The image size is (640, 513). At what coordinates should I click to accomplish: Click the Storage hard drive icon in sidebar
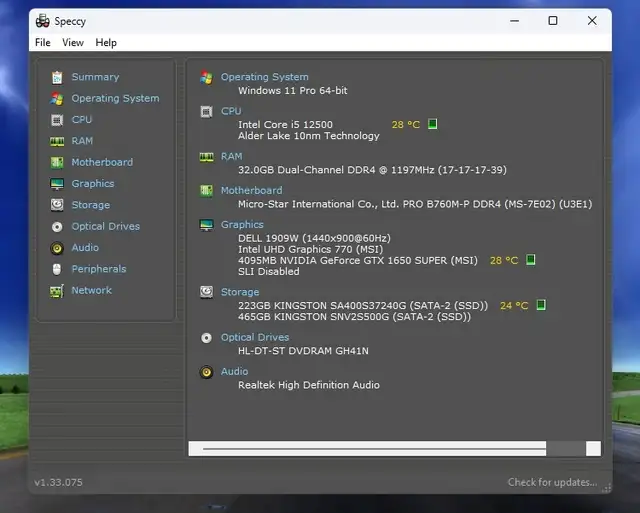pyautogui.click(x=57, y=205)
